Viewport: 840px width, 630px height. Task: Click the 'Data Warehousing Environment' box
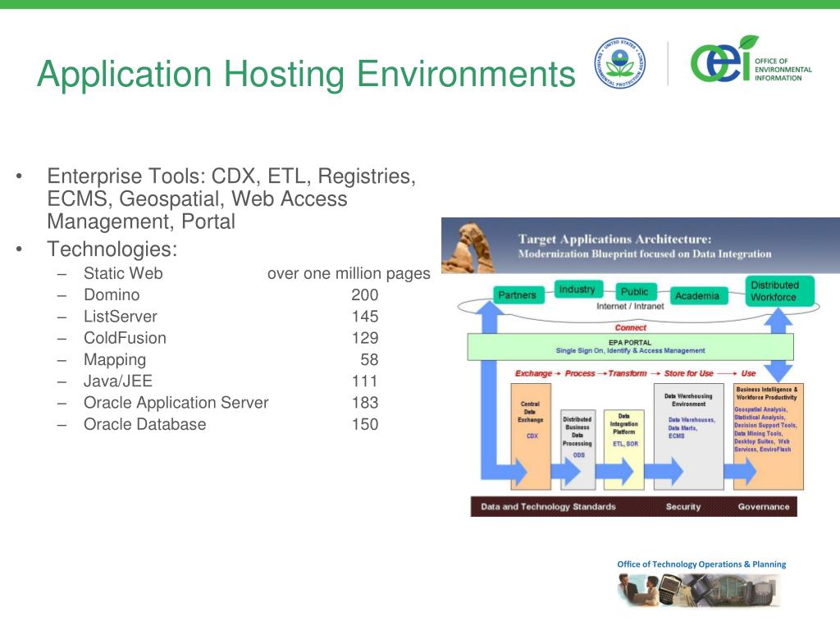[688, 436]
